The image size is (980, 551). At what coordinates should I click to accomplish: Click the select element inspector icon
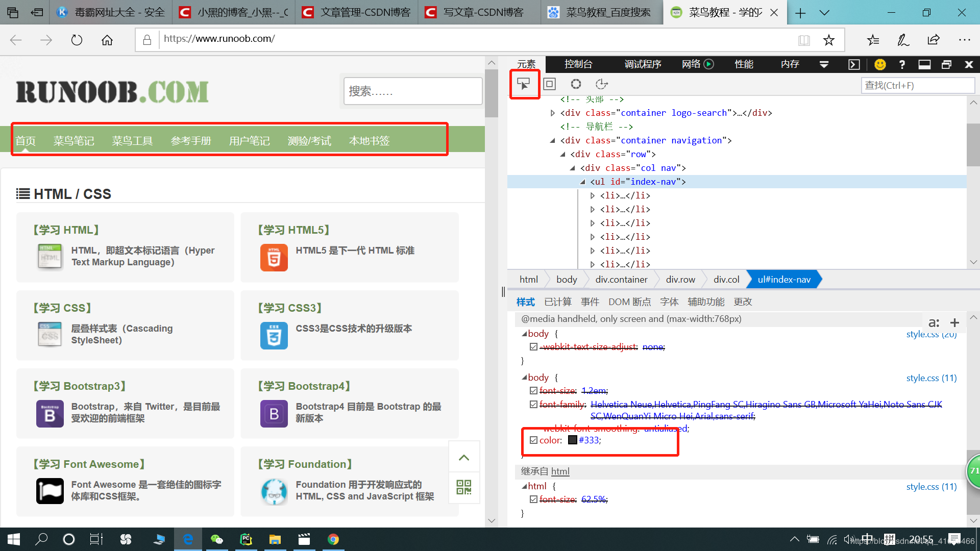coord(524,84)
